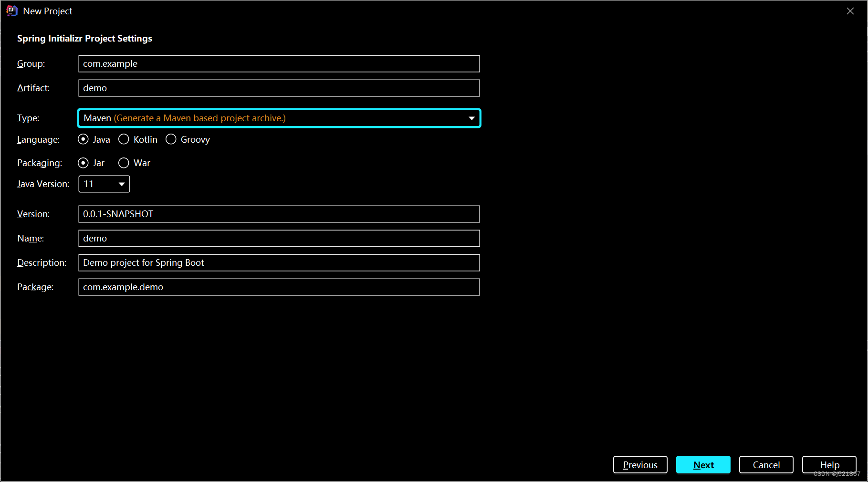This screenshot has width=868, height=482.
Task: Click the Language label
Action: click(38, 140)
